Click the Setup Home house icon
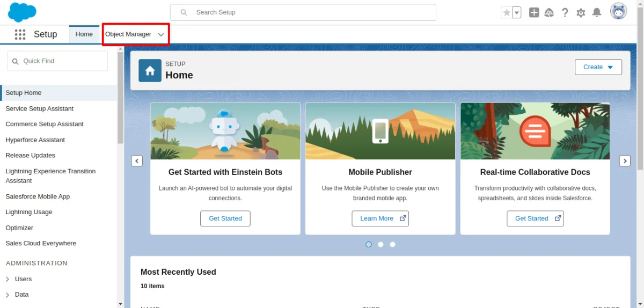This screenshot has width=644, height=308. (x=150, y=71)
